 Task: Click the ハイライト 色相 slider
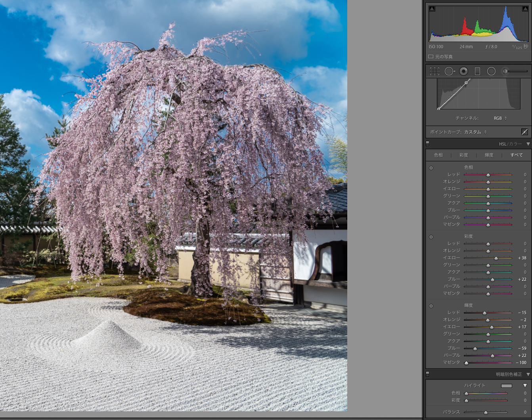(x=486, y=393)
